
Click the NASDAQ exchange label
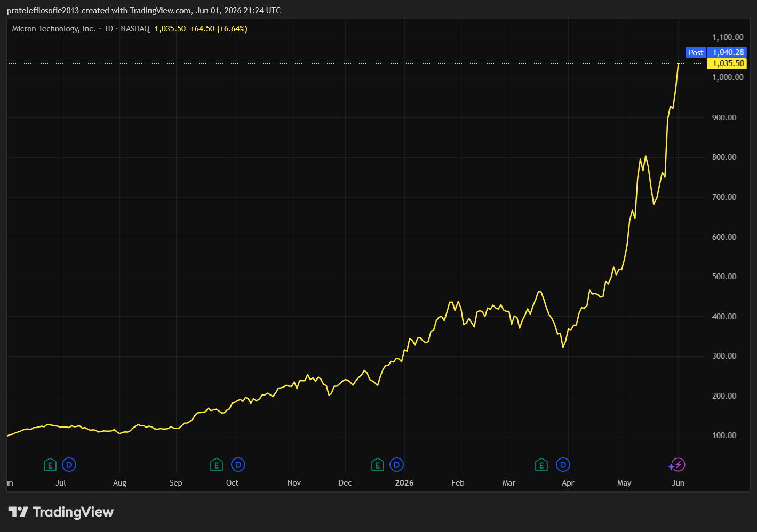(x=136, y=29)
